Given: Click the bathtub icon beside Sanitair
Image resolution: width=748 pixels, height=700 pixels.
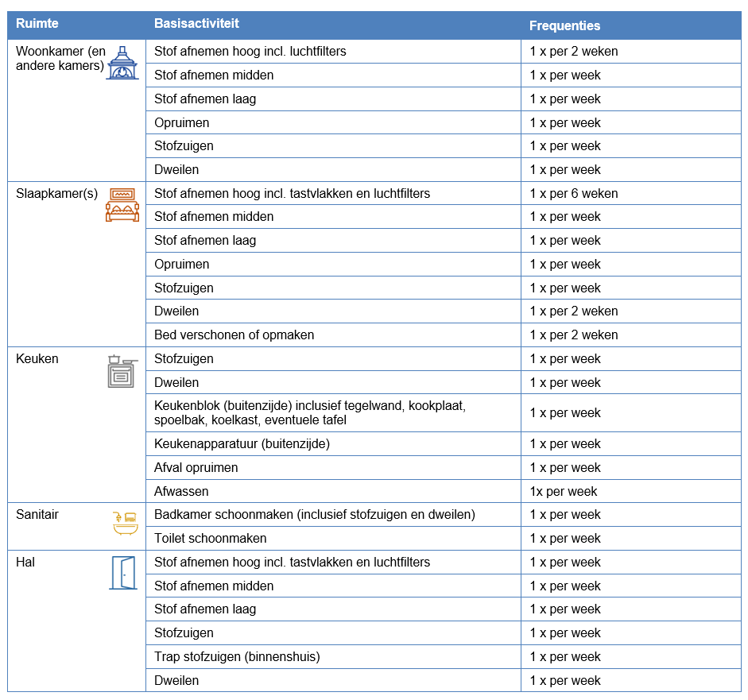Looking at the screenshot, I should point(126,523).
